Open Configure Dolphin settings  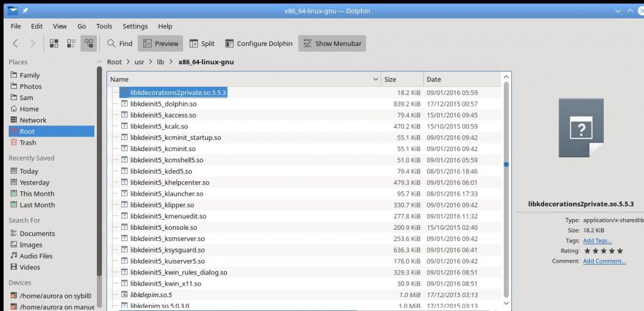click(258, 43)
